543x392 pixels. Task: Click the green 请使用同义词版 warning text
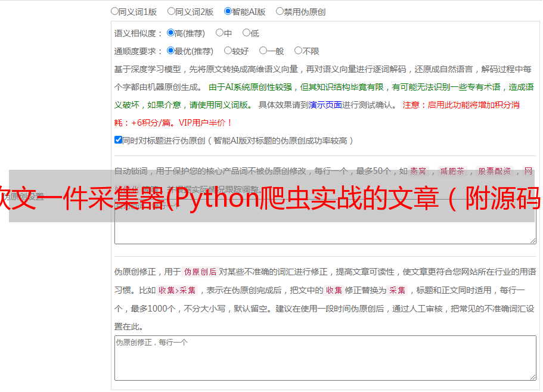[x=221, y=105]
